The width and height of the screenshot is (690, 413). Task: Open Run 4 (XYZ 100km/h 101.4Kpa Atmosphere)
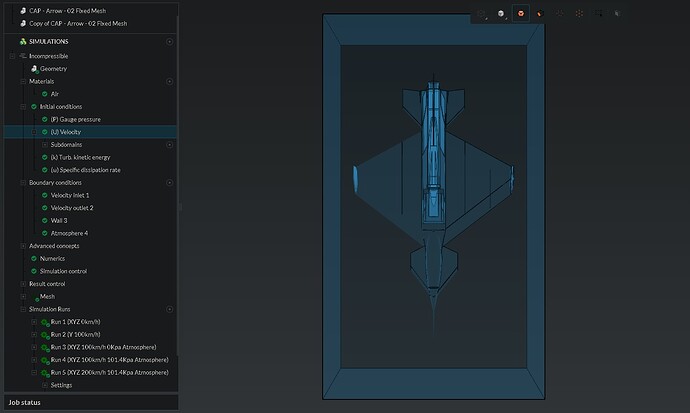[109, 360]
